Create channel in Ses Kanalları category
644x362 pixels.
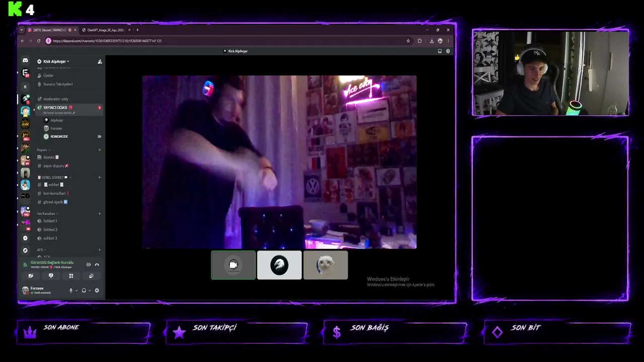pyautogui.click(x=100, y=214)
